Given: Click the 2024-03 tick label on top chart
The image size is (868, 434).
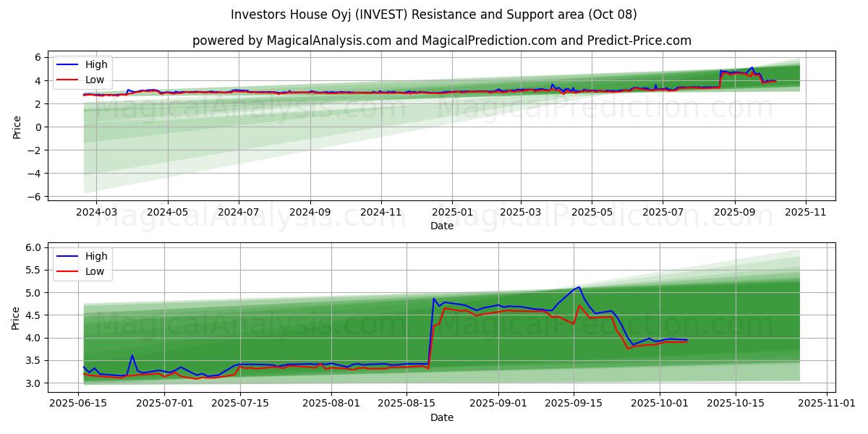Looking at the screenshot, I should pyautogui.click(x=96, y=213).
